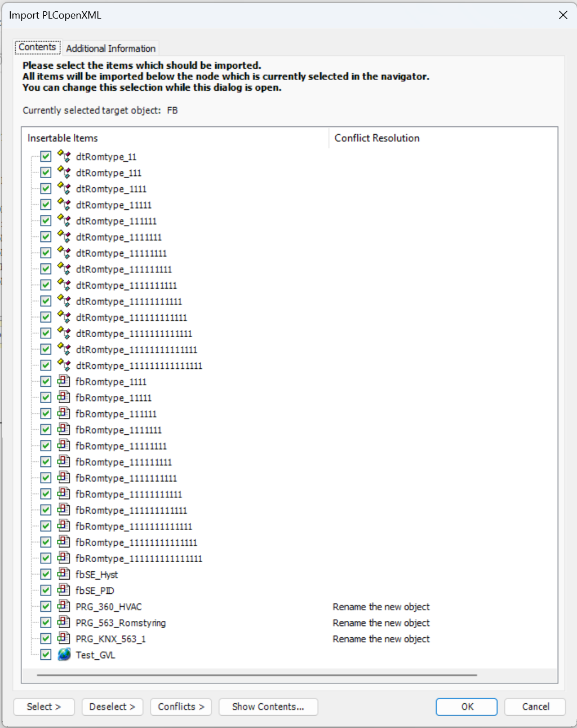Open the Select options menu
The image size is (577, 728).
[x=43, y=707]
